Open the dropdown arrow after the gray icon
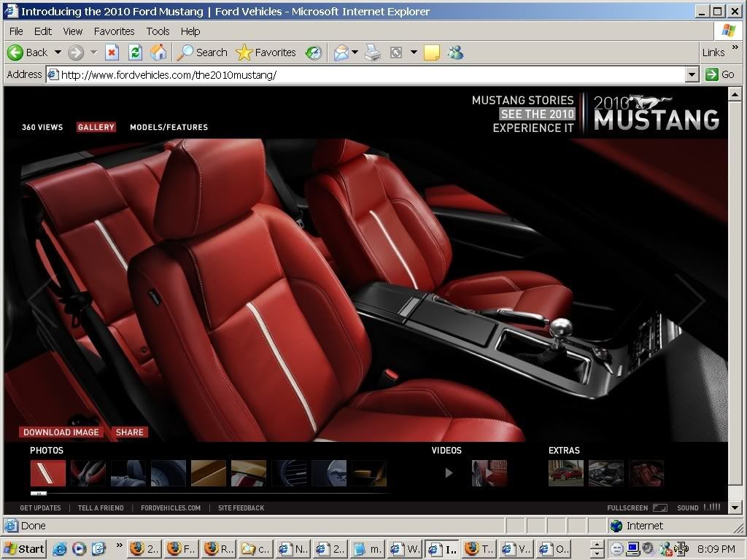The image size is (747, 560). click(414, 52)
